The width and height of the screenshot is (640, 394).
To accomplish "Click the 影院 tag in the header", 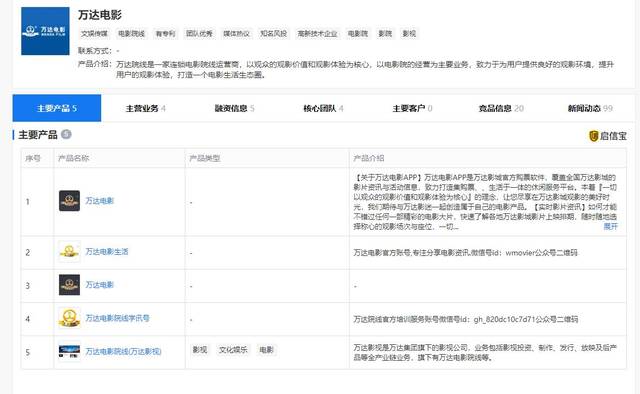I will click(385, 33).
